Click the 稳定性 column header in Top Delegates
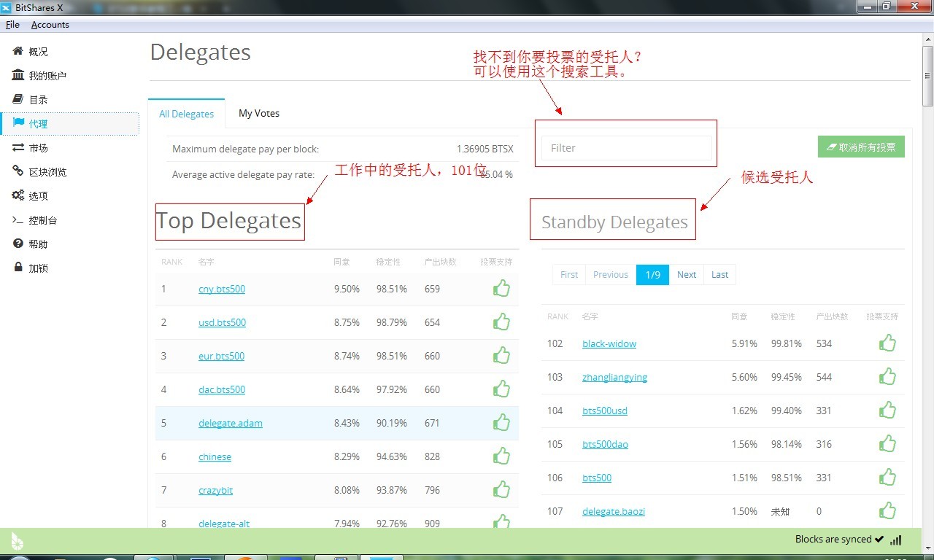This screenshot has width=934, height=560. pyautogui.click(x=388, y=262)
